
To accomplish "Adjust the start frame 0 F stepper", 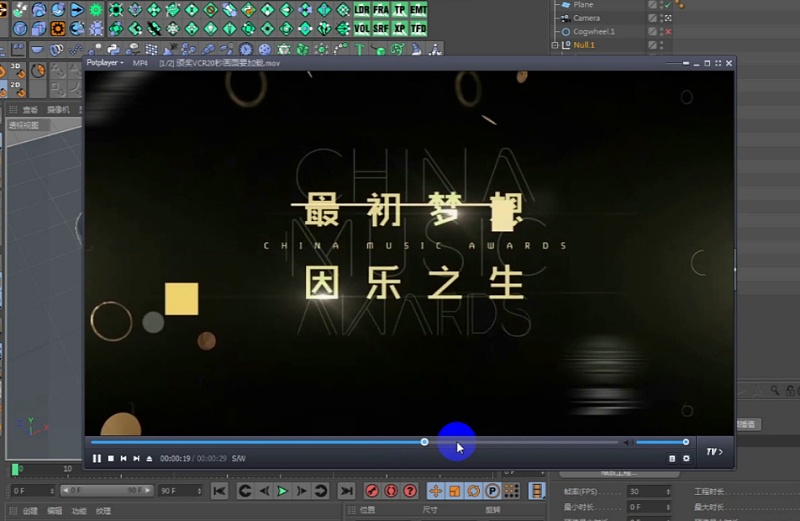I will (x=52, y=491).
